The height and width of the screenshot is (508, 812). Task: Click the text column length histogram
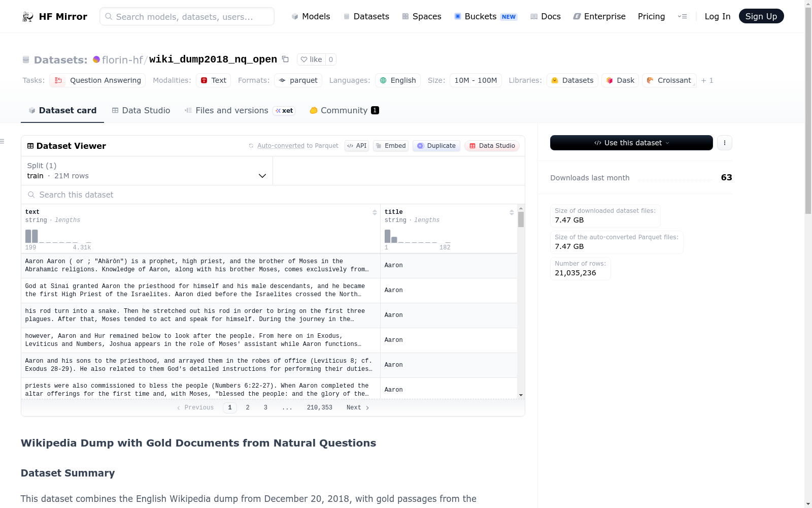pos(58,236)
